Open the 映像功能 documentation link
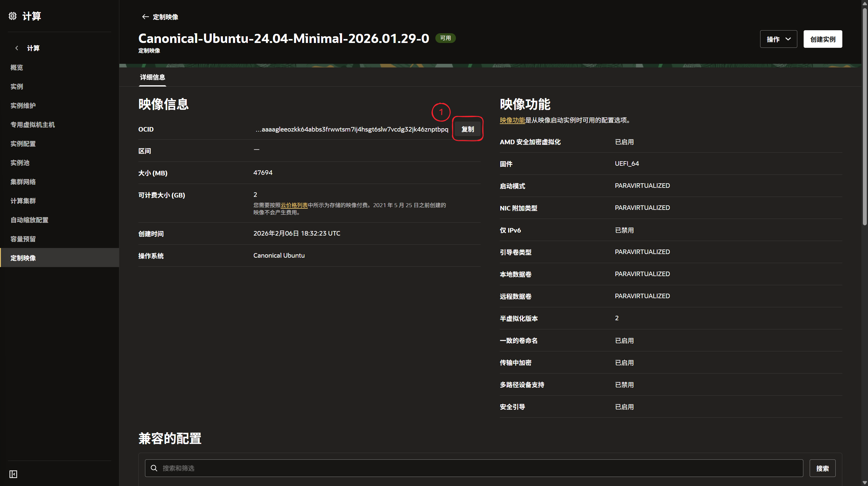Image resolution: width=868 pixels, height=486 pixels. point(512,120)
